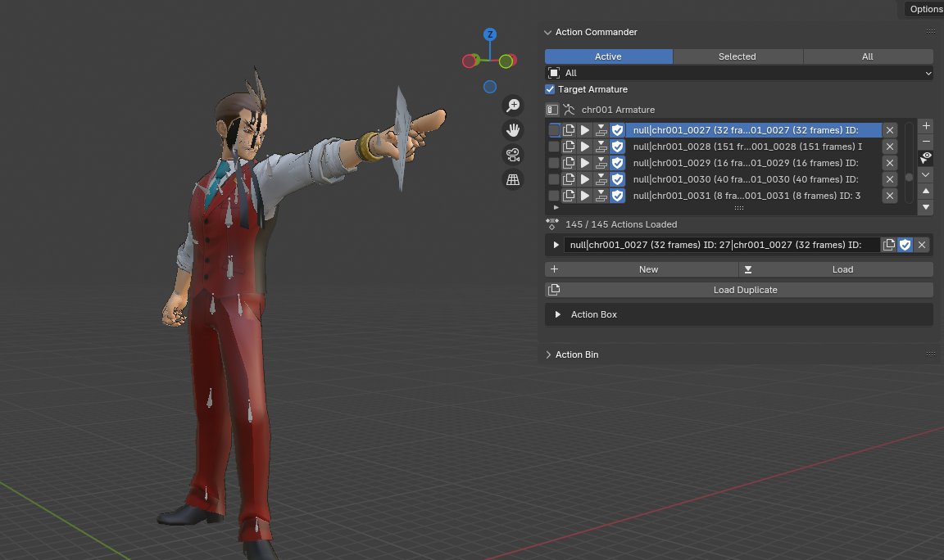Toggle fake user shield on current action
The height and width of the screenshot is (560, 944).
tap(905, 245)
